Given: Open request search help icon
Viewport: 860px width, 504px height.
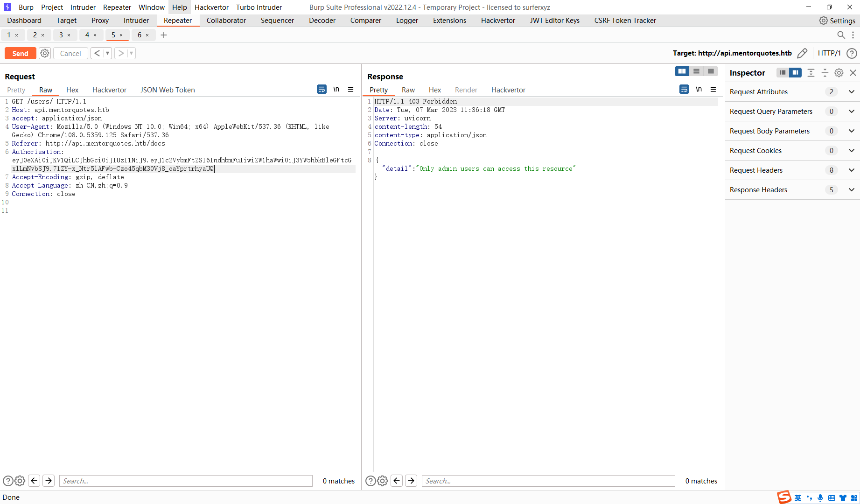Looking at the screenshot, I should [x=8, y=481].
